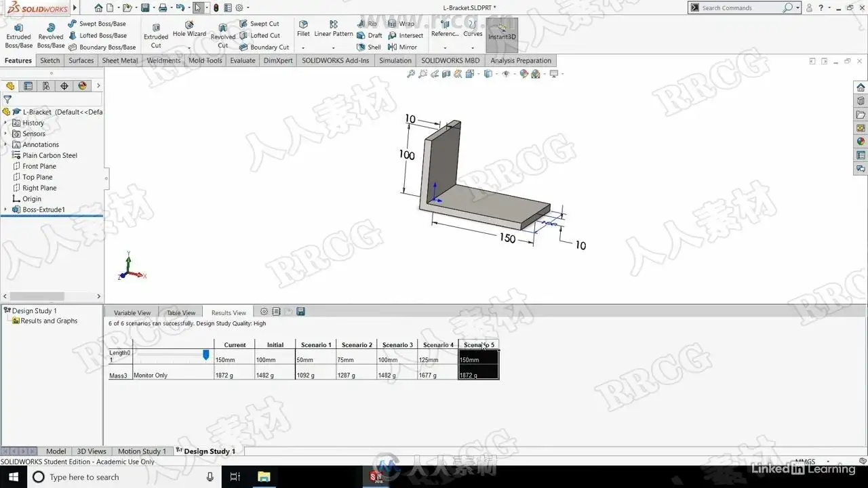The image size is (868, 488).
Task: Open the Appearances task pane icon
Action: click(861, 142)
